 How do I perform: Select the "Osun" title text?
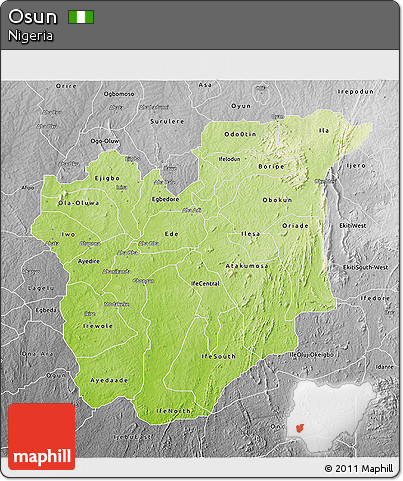click(x=33, y=17)
